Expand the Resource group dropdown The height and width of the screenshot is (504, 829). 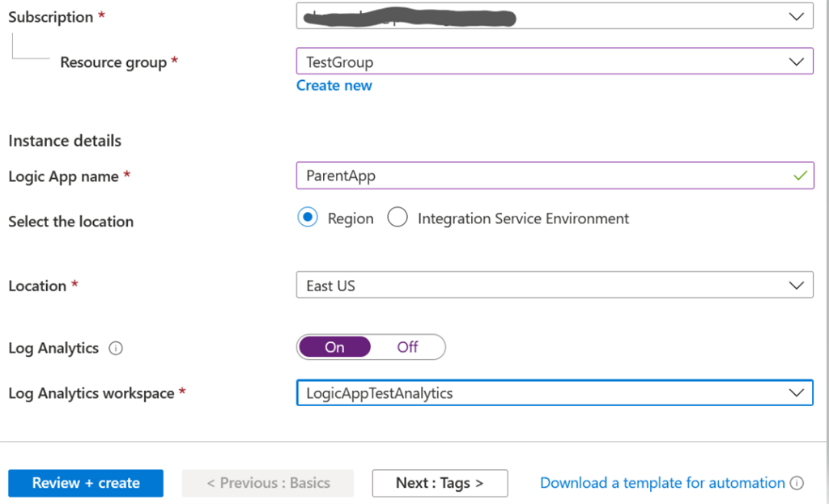coord(798,61)
